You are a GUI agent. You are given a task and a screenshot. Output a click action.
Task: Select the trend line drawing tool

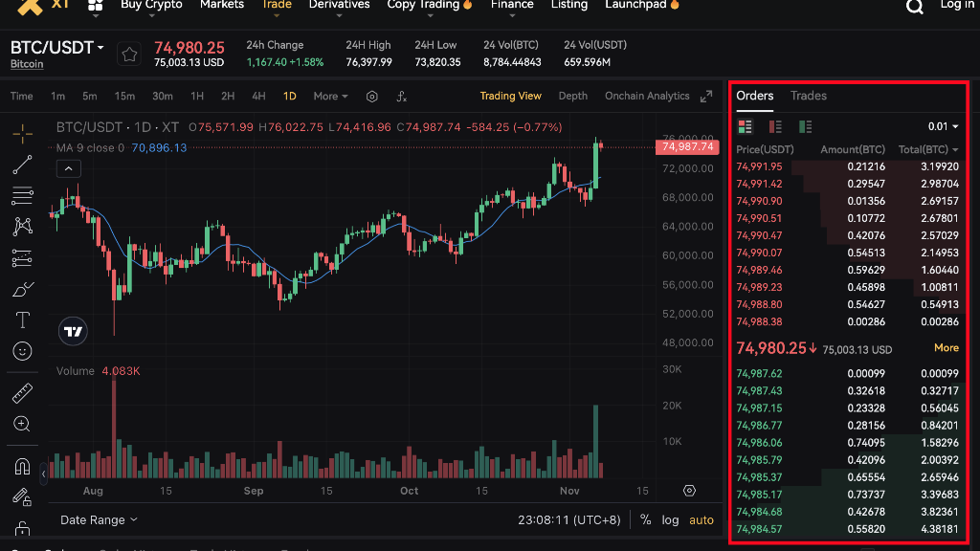pos(23,165)
